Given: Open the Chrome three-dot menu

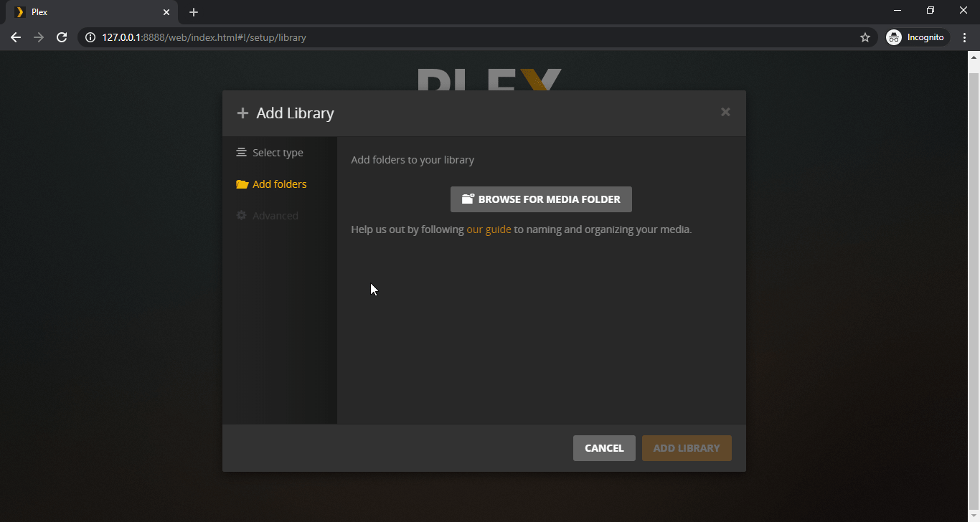Looking at the screenshot, I should [964, 37].
